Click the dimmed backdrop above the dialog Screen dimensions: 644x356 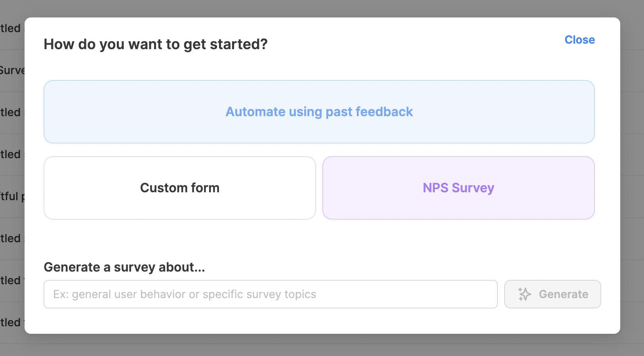coord(322,8)
